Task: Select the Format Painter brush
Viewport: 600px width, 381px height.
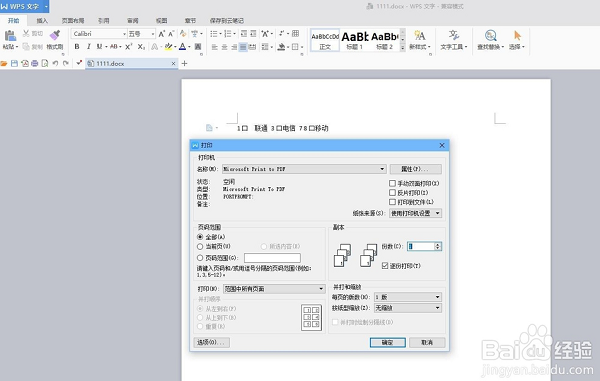Action: [55, 36]
